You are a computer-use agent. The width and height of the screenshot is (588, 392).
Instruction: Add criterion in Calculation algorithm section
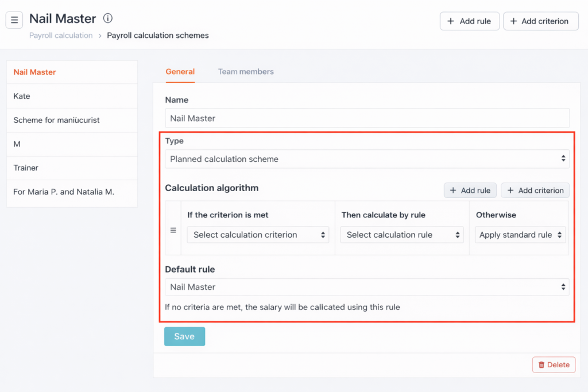click(x=535, y=191)
